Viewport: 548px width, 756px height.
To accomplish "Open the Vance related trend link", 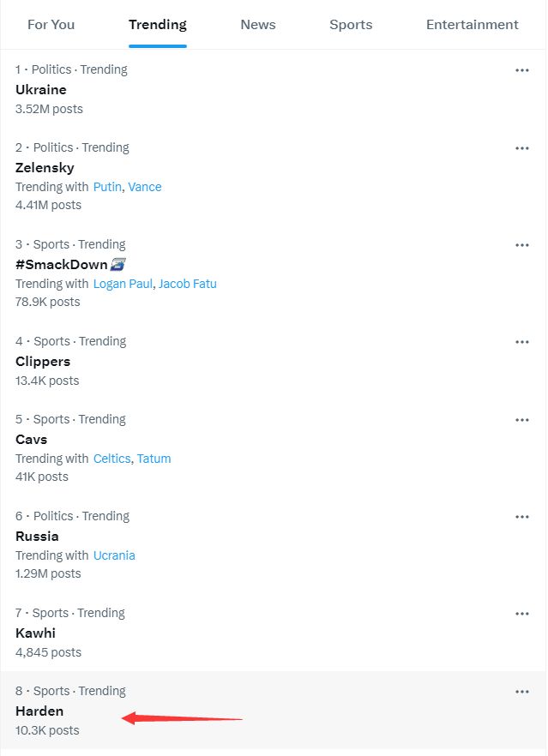I will [145, 187].
